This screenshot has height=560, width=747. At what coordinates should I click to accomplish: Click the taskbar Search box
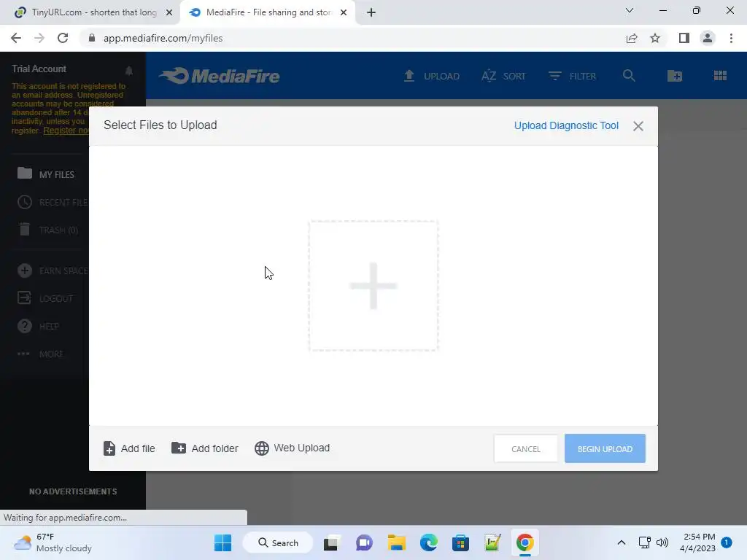[x=278, y=542]
